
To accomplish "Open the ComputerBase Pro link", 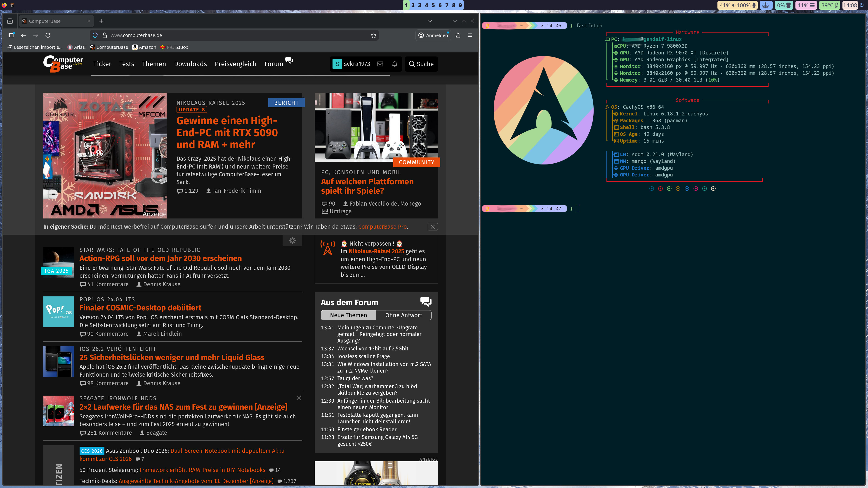I will pos(382,227).
